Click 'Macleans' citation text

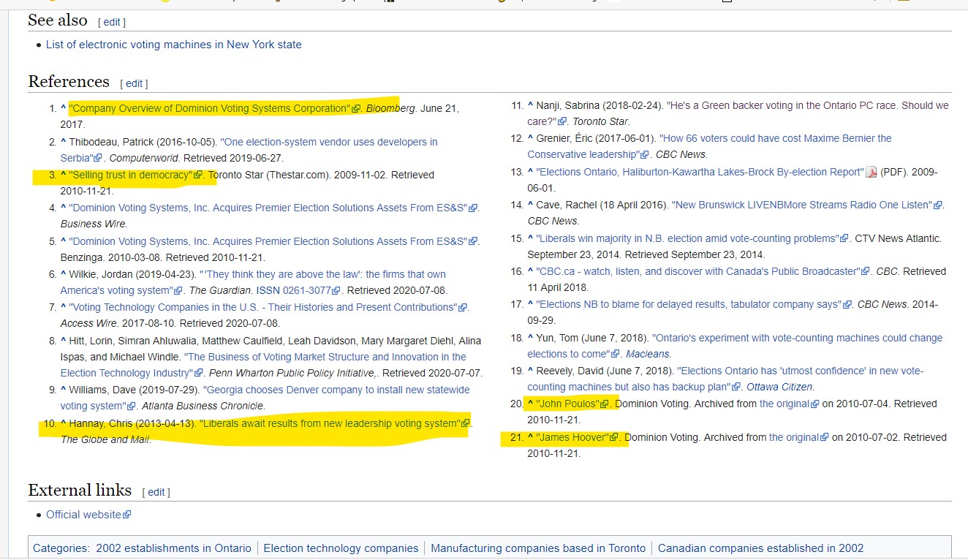(647, 354)
